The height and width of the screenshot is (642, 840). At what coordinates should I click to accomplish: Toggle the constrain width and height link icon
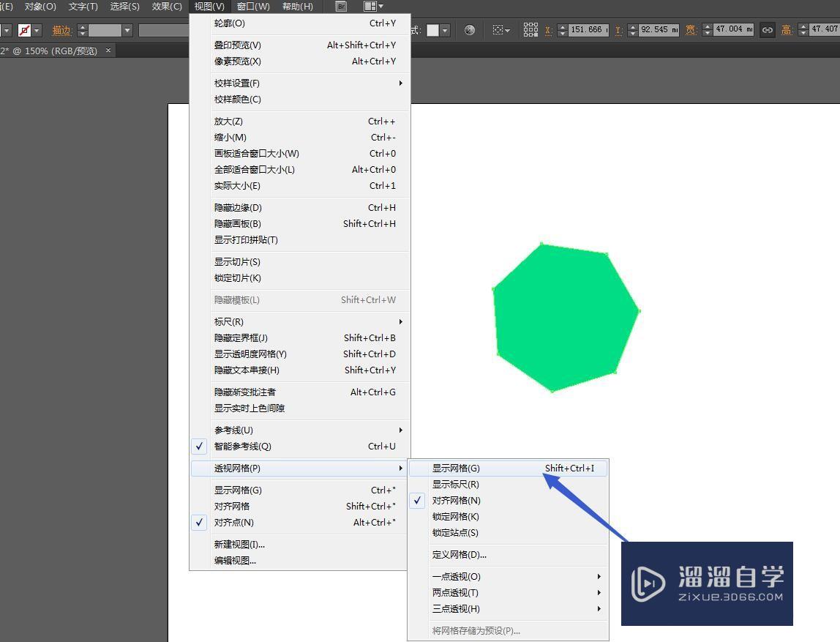click(x=767, y=30)
